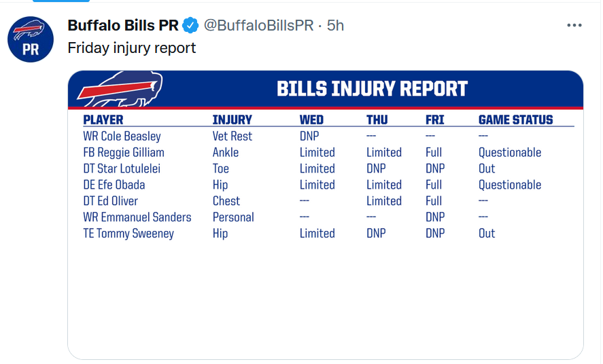Open the Buffalo Bills PR display name
603x364 pixels.
(123, 25)
